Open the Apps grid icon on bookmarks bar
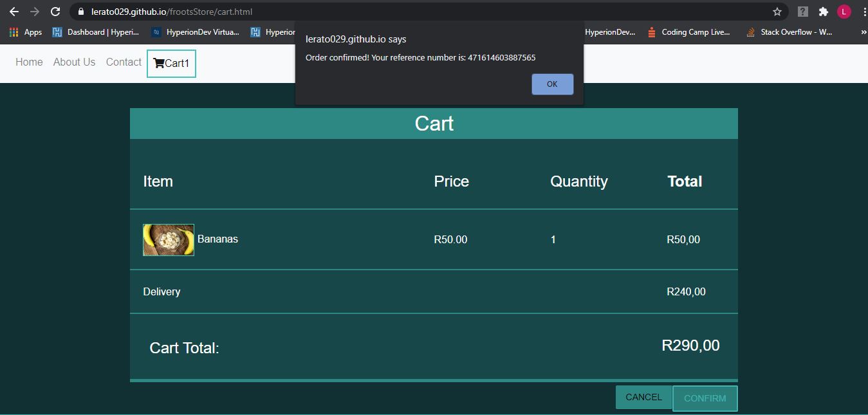Viewport: 868px width, 415px height. point(14,32)
